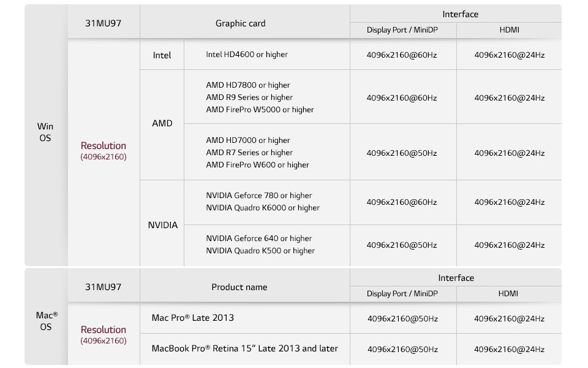Select NVIDIA Geforce 640 or higher
This screenshot has width=588, height=368.
pyautogui.click(x=258, y=239)
